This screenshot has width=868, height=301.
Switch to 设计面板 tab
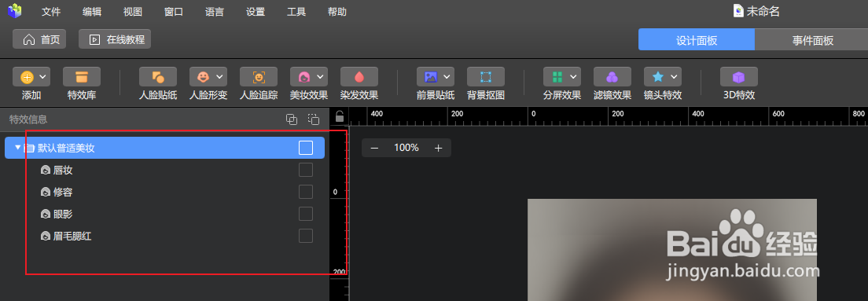(697, 40)
